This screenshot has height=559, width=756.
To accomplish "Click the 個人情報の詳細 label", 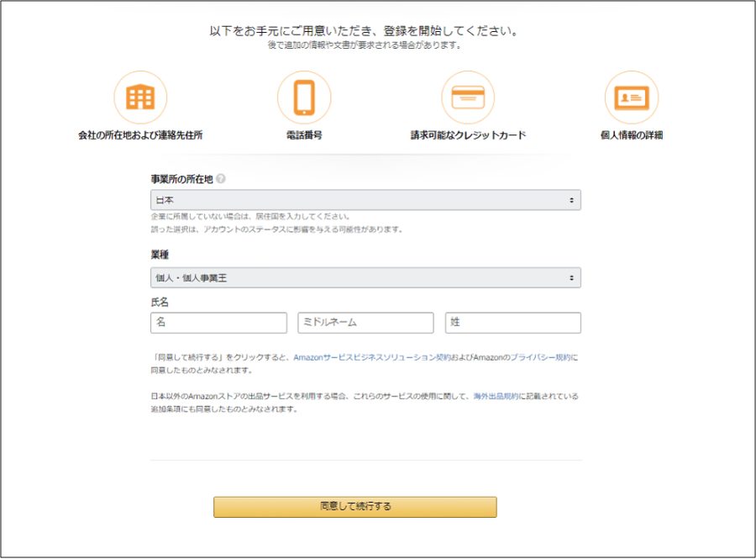I will coord(632,135).
